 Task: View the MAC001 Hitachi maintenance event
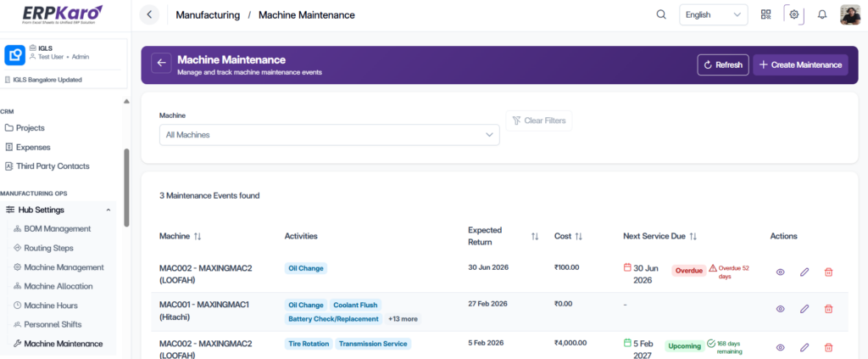781,309
